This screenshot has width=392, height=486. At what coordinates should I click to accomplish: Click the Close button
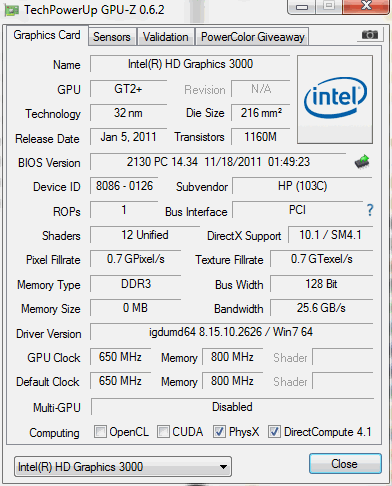tap(345, 464)
